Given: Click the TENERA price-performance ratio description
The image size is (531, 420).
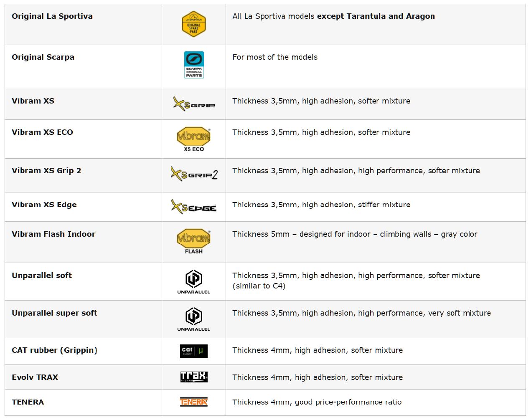Looking at the screenshot, I should tap(317, 402).
